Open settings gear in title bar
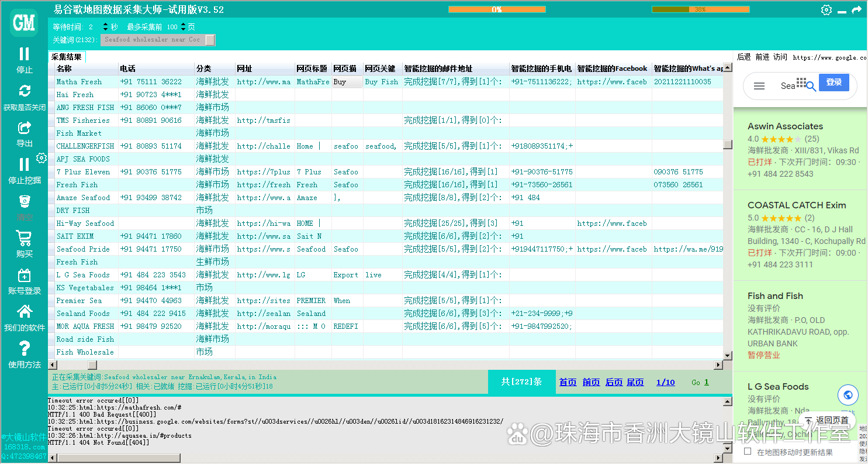The height and width of the screenshot is (464, 868). [826, 10]
